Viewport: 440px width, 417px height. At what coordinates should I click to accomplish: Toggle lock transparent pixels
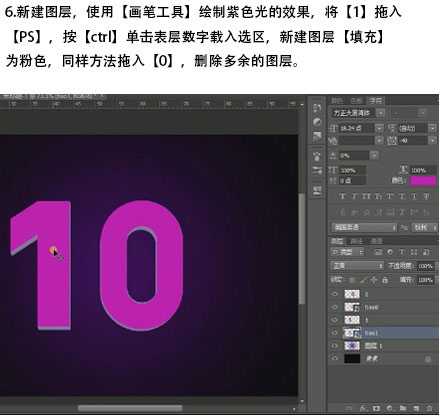click(x=352, y=280)
